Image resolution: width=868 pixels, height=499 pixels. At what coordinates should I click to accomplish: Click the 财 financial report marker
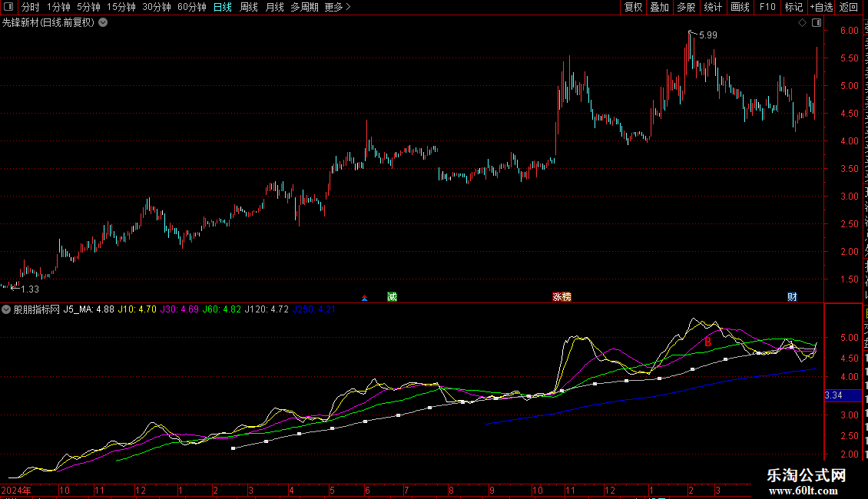[x=792, y=297]
